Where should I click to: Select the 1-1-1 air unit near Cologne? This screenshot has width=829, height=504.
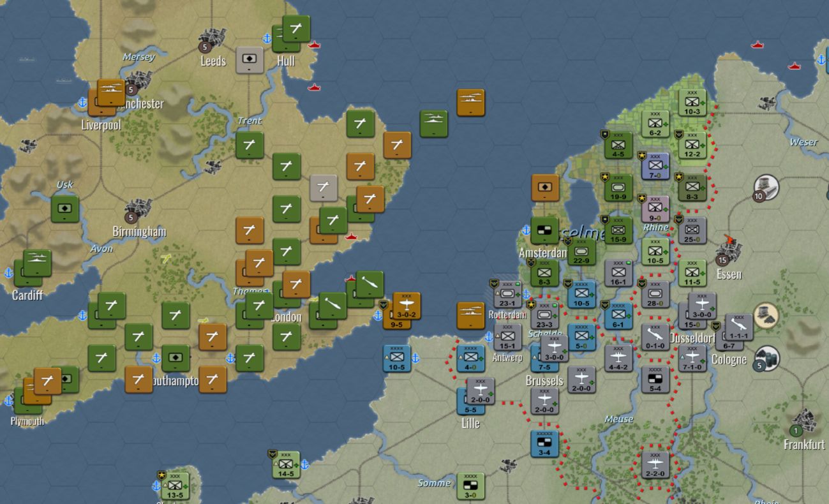click(739, 327)
